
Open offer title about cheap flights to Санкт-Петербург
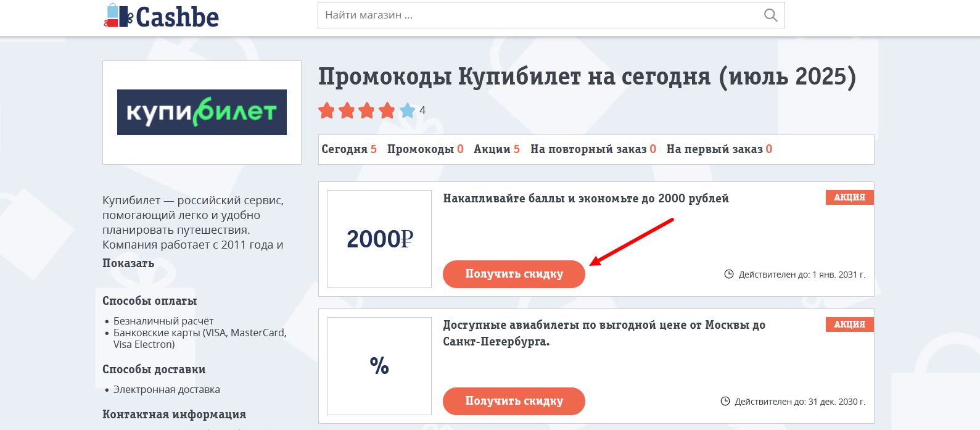click(x=604, y=333)
